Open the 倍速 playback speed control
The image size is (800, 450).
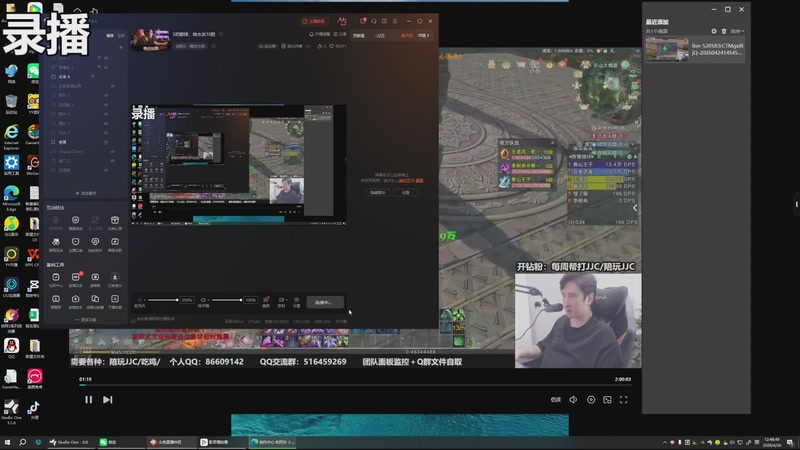pyautogui.click(x=556, y=399)
